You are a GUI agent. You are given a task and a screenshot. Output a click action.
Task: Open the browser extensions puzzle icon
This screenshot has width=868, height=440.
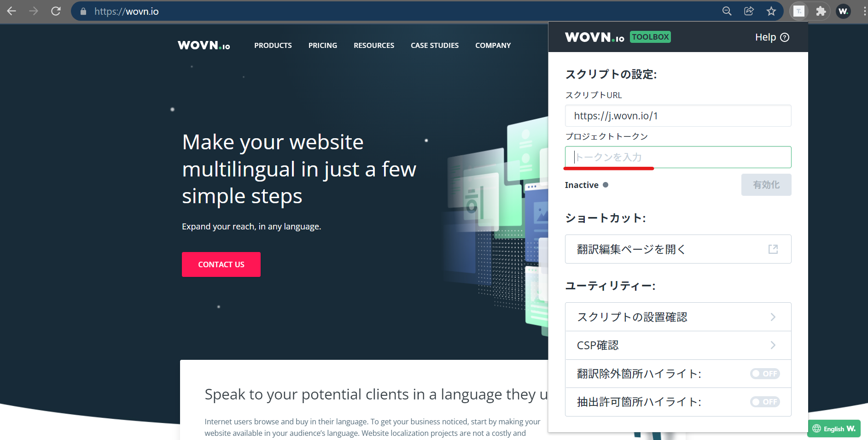point(821,11)
